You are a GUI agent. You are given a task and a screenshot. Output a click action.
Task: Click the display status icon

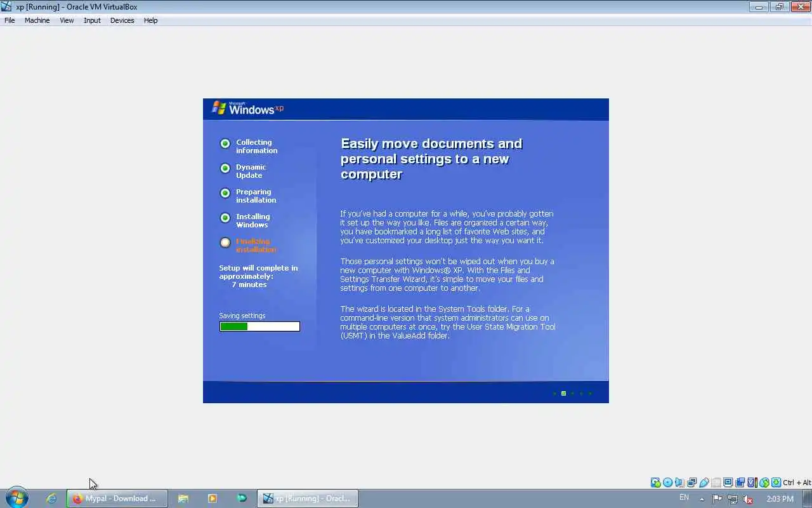click(x=728, y=483)
